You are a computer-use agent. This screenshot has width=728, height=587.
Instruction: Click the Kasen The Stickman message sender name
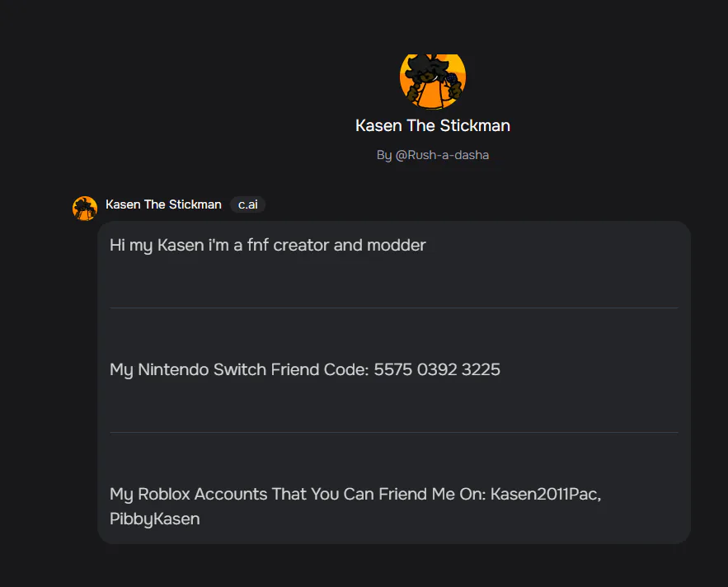click(x=163, y=204)
